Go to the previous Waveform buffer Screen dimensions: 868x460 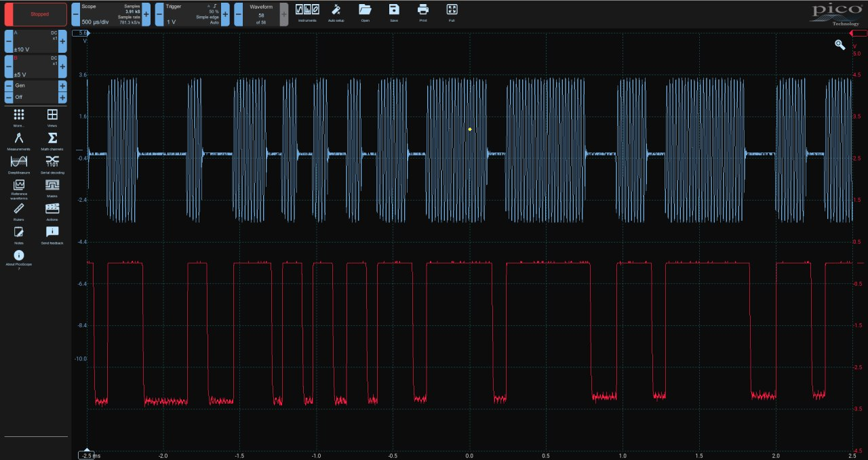coord(239,14)
